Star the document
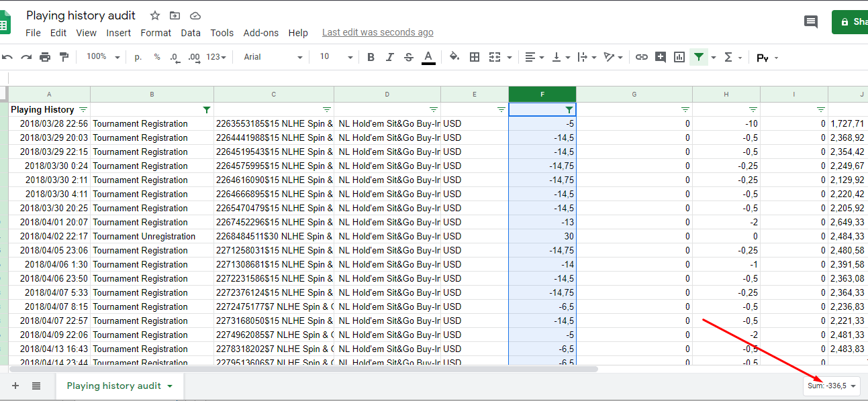868x401 pixels. (x=155, y=15)
